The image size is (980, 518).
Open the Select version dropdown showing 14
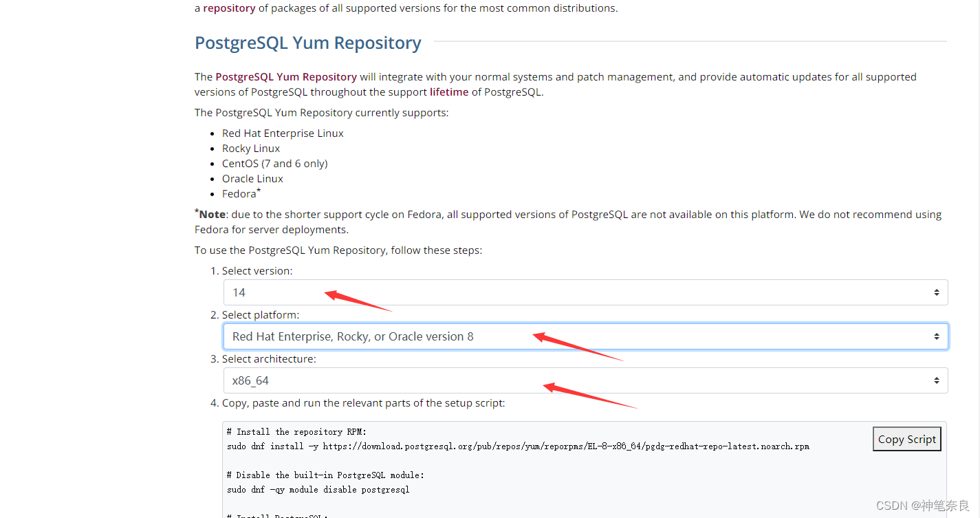(x=585, y=292)
